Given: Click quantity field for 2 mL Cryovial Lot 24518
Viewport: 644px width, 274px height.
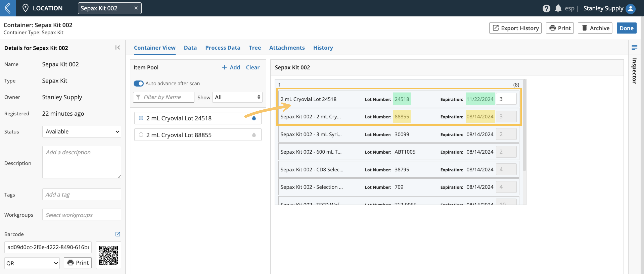Looking at the screenshot, I should pyautogui.click(x=506, y=99).
